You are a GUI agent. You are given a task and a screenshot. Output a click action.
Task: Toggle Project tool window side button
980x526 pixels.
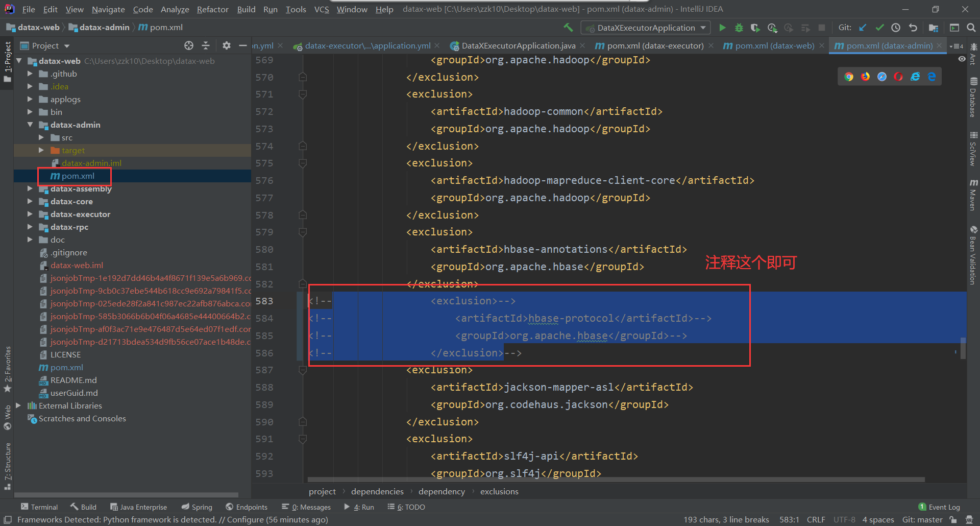click(7, 62)
